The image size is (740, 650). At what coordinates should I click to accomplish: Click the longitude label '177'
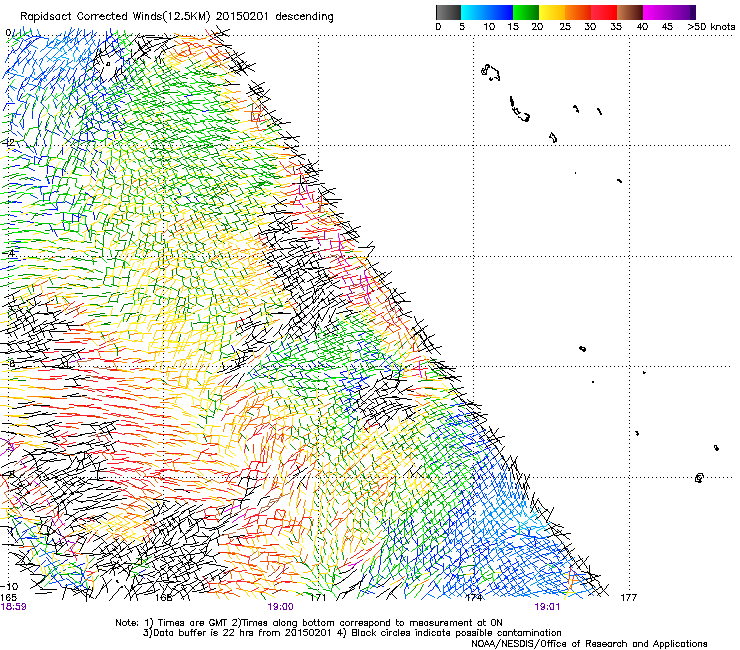(629, 598)
